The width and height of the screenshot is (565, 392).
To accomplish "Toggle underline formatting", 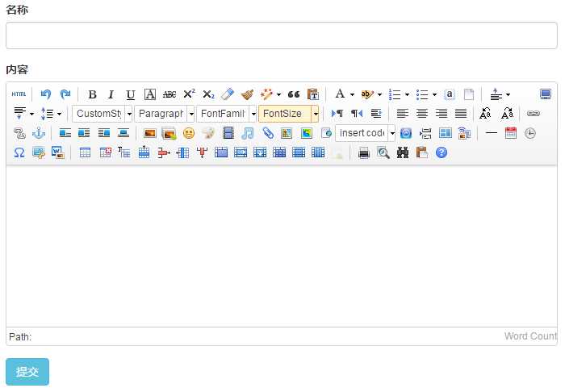I will click(131, 94).
